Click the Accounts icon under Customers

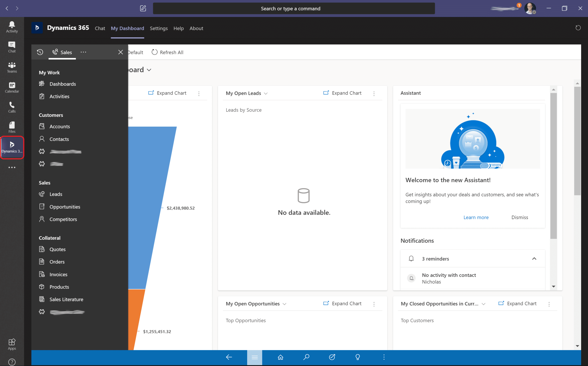pyautogui.click(x=42, y=126)
